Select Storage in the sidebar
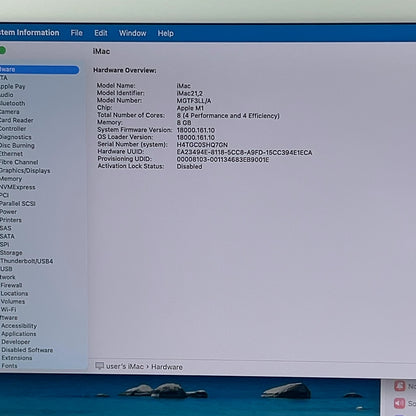The image size is (416, 416). (11, 253)
